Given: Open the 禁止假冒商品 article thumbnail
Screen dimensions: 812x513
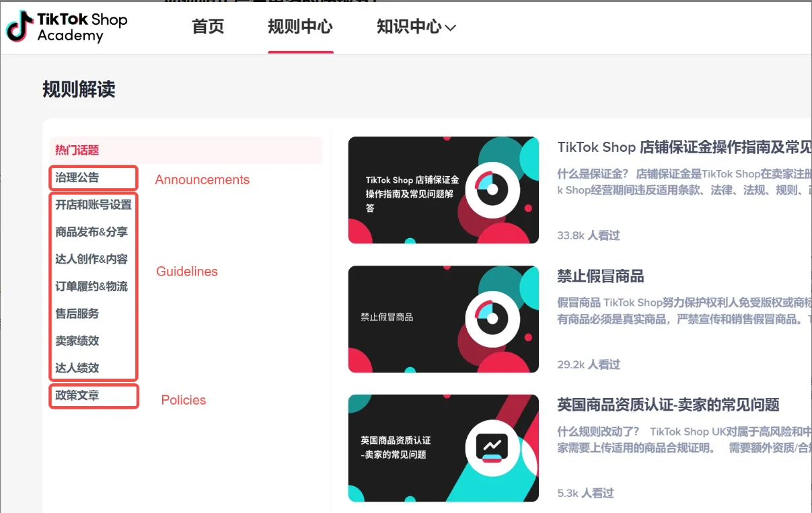Looking at the screenshot, I should tap(443, 319).
